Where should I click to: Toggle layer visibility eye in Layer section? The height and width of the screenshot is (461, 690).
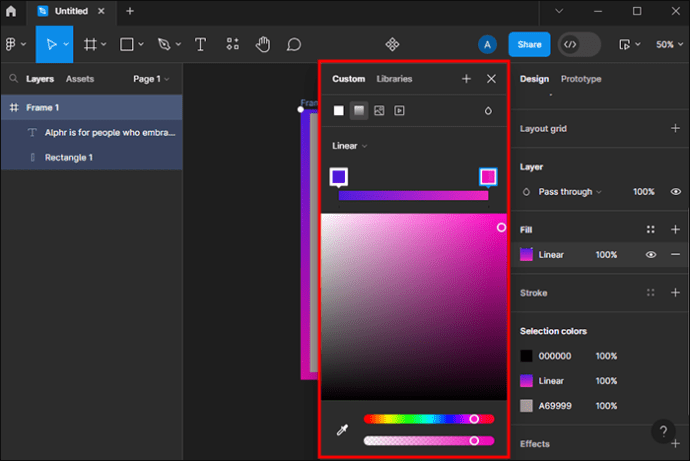tap(676, 192)
